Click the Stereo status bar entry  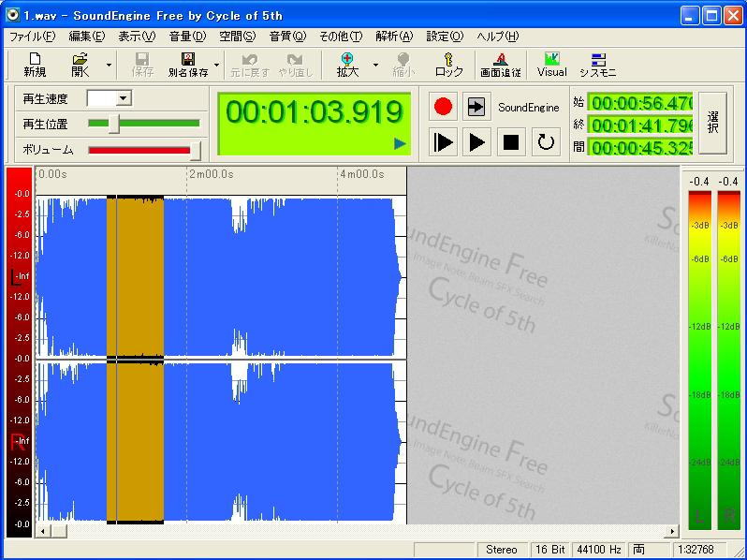(502, 550)
